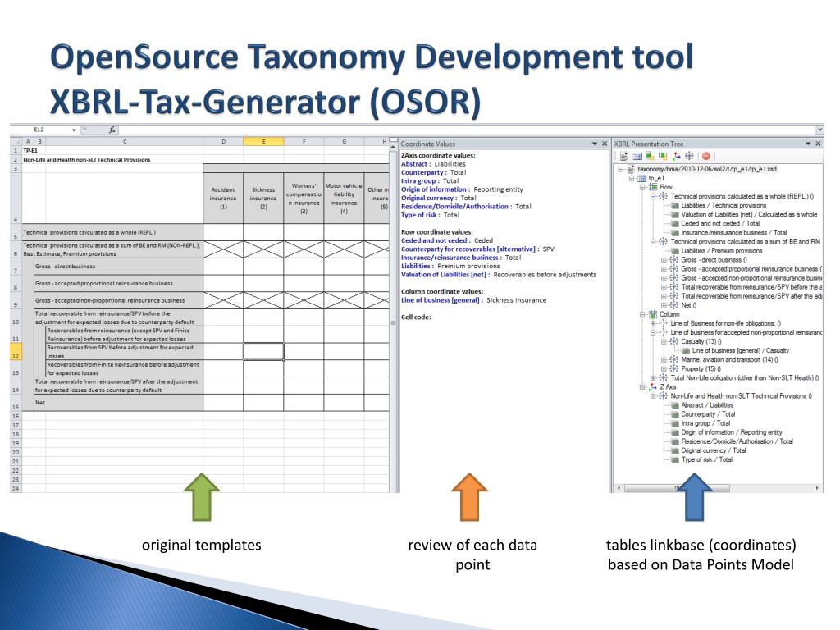This screenshot has height=630, width=840.
Task: Select Ceded and not ceded / Total item
Action: click(720, 223)
